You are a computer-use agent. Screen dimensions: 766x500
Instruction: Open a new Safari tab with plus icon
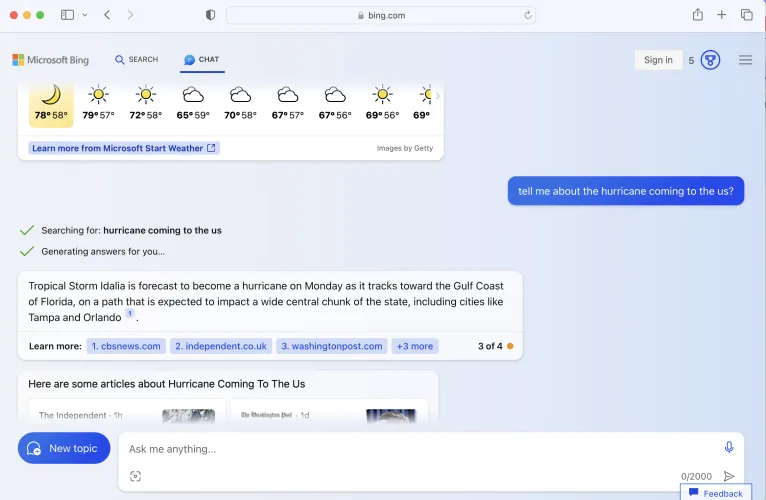pyautogui.click(x=722, y=15)
